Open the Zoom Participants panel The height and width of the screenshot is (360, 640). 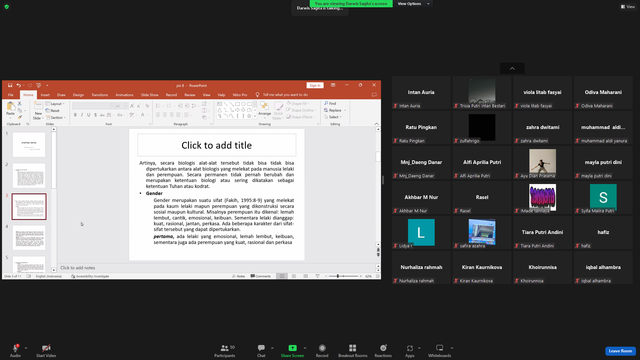click(x=224, y=350)
